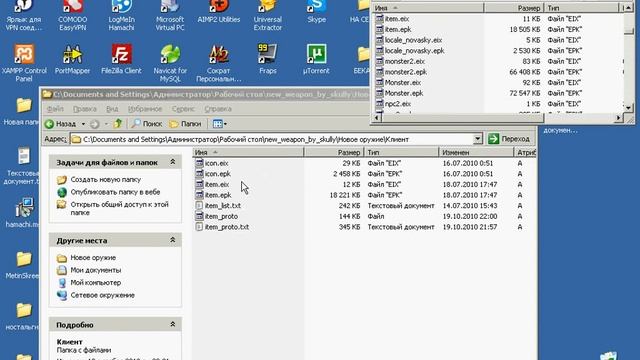Open Мои документы from Other Places
This screenshot has height=360, width=640.
coord(96,270)
